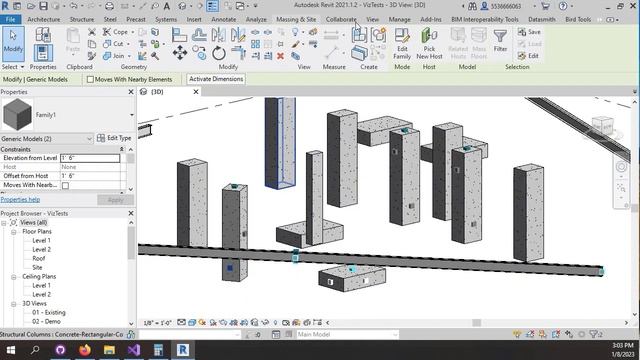Open the Collaborate ribbon tab
Viewport: 640px width, 360px height.
pos(341,19)
